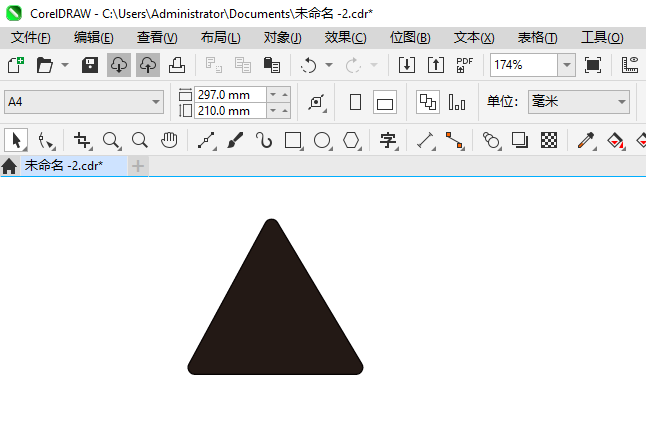
Task: Open the redo history dropdown arrow
Action: (x=374, y=65)
